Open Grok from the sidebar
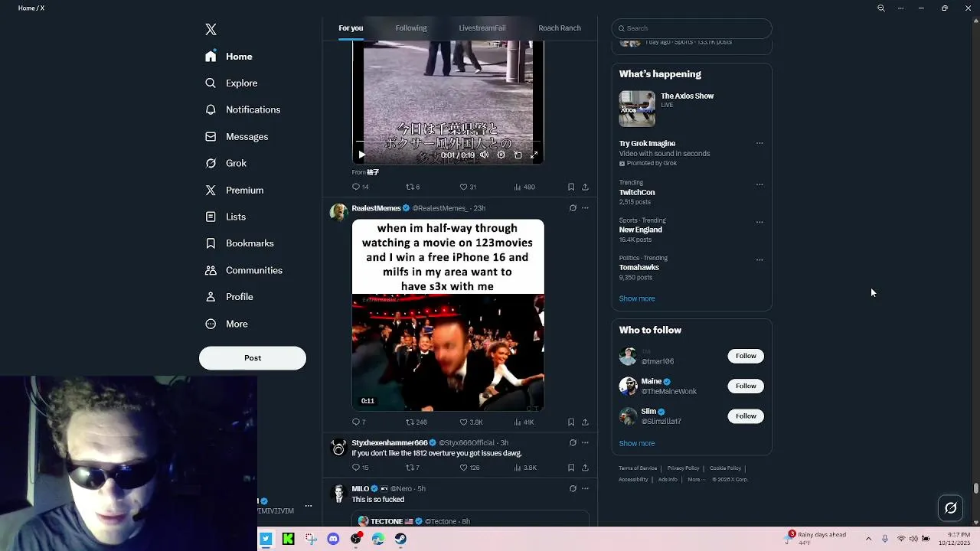Image resolution: width=980 pixels, height=551 pixels. point(226,163)
